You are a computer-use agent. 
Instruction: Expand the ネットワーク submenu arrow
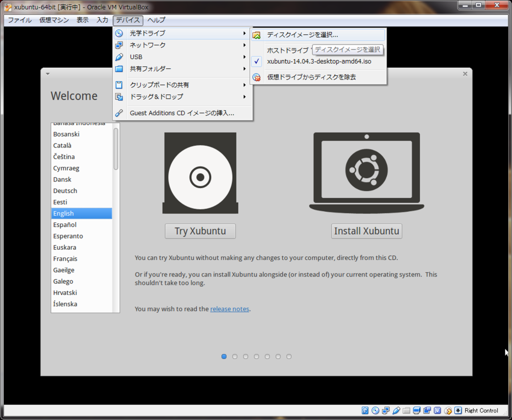click(244, 45)
